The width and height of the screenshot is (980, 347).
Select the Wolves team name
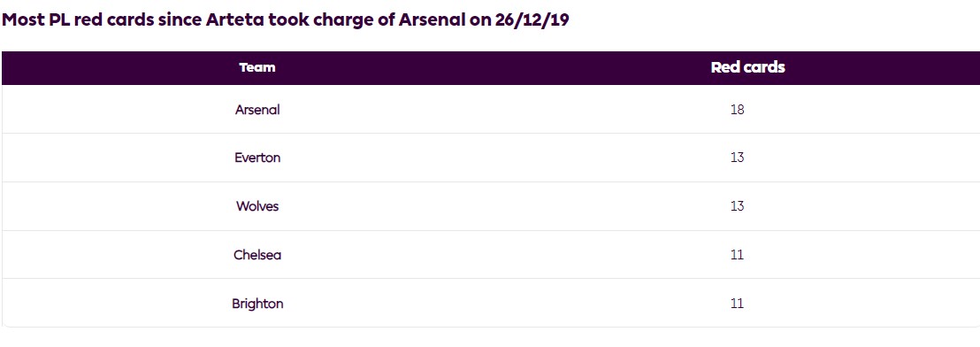point(256,205)
